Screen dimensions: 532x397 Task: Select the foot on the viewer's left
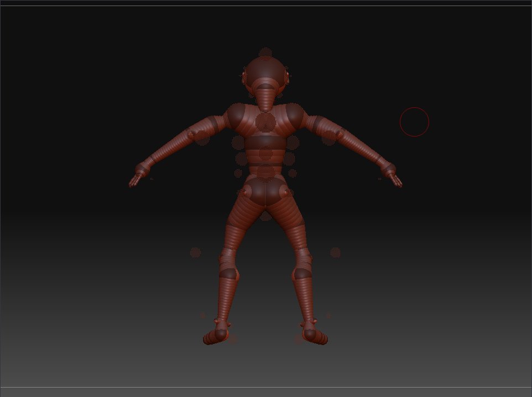tap(216, 336)
